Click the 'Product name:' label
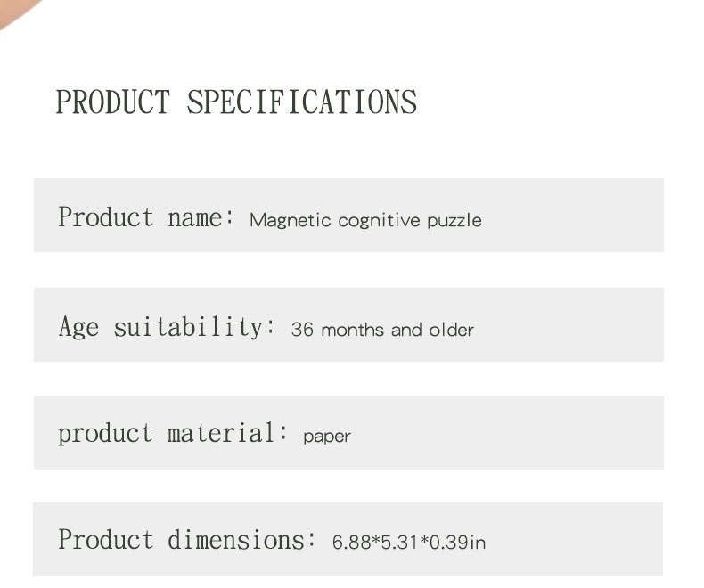The width and height of the screenshot is (704, 588). (146, 216)
